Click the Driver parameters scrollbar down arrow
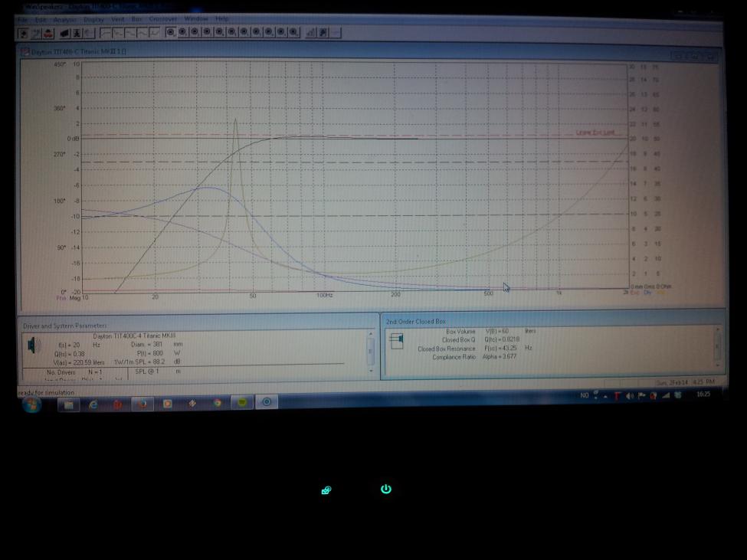 pyautogui.click(x=371, y=371)
